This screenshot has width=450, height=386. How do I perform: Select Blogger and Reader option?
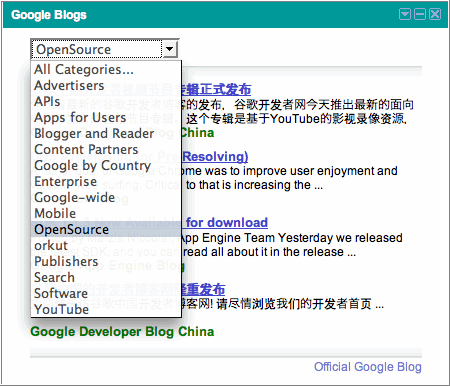[x=106, y=133]
